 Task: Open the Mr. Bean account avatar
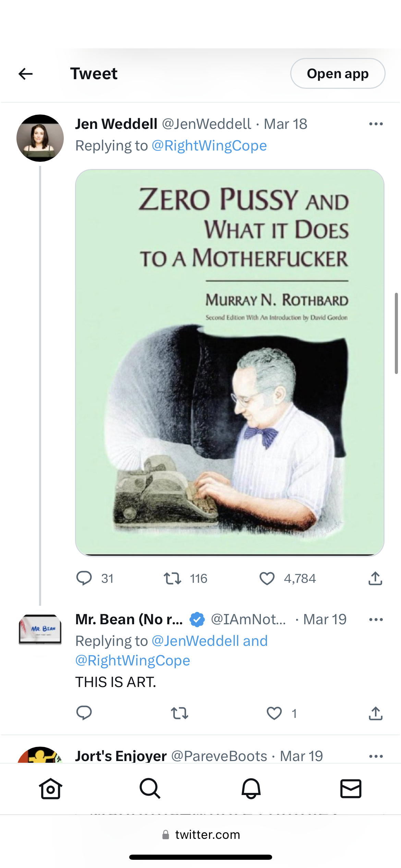(40, 629)
